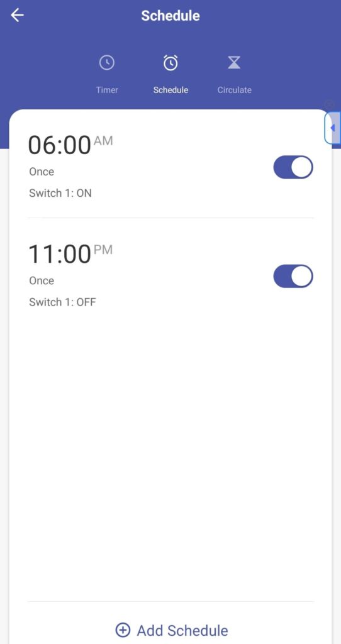The image size is (341, 644).
Task: Tap Switch 1: OFF label
Action: [x=62, y=303]
